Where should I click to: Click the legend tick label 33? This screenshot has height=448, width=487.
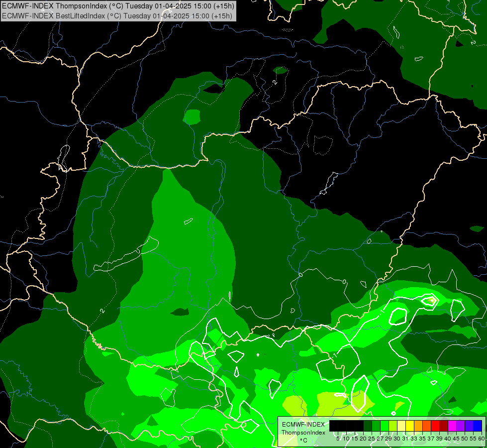point(414,439)
